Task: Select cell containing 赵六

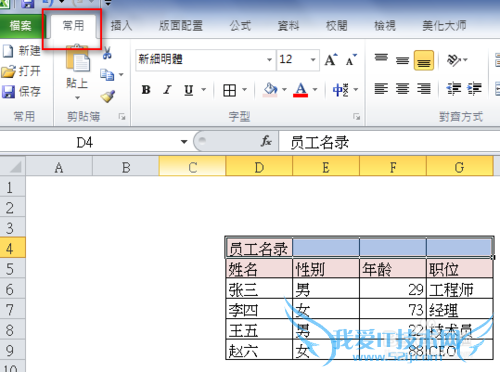Action: (x=259, y=350)
